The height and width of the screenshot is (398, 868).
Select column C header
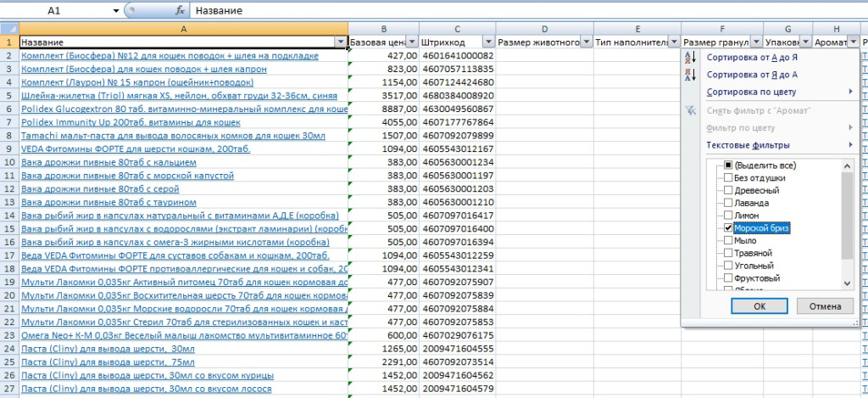tap(457, 29)
